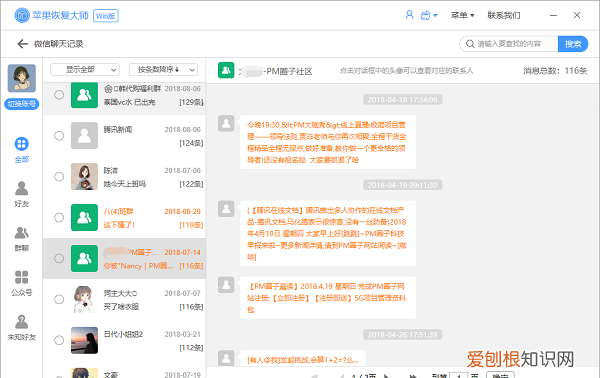Select radio for 八(4)班群 chat
The image size is (600, 378).
(59, 217)
